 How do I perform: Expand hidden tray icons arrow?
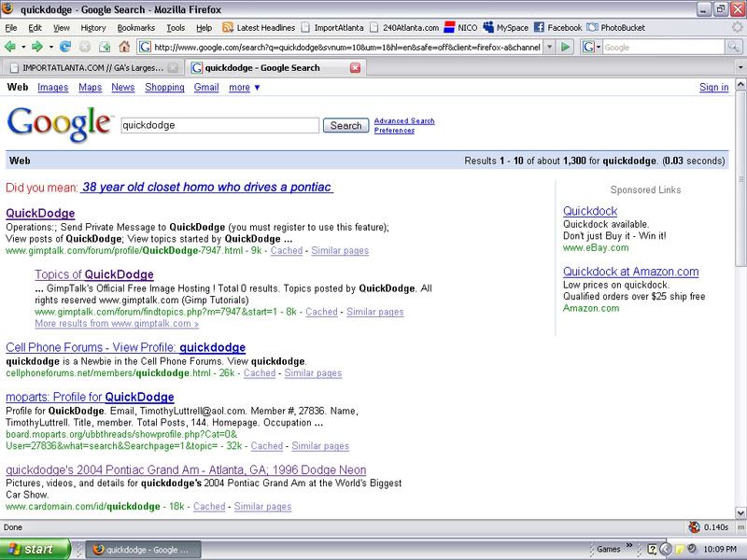[666, 549]
